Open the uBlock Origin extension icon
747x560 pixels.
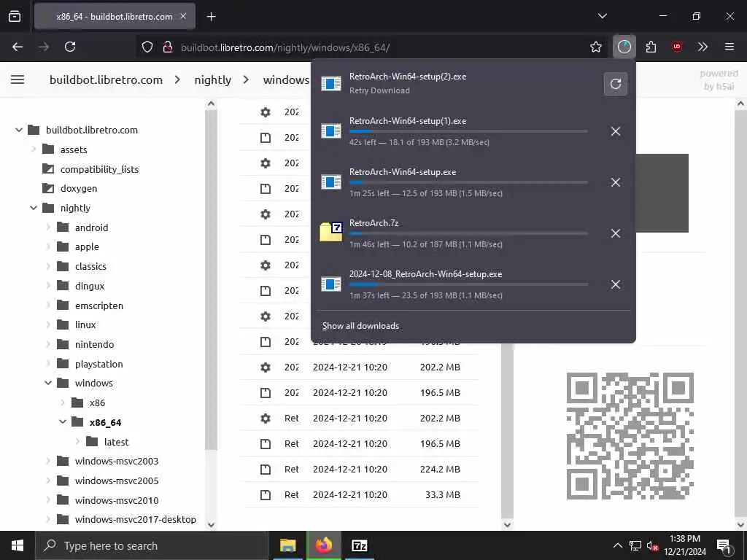coord(677,47)
